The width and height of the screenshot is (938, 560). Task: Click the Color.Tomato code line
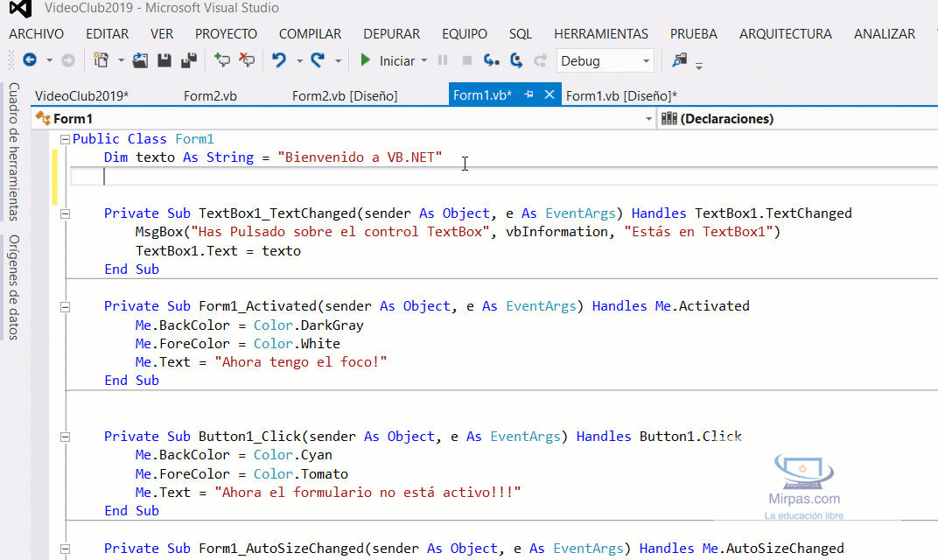coord(241,474)
